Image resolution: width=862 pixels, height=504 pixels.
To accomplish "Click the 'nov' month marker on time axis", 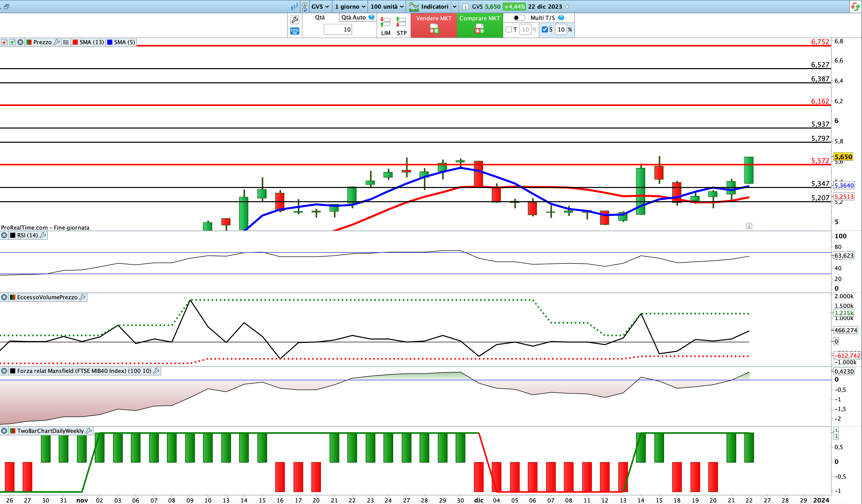I will click(x=82, y=500).
